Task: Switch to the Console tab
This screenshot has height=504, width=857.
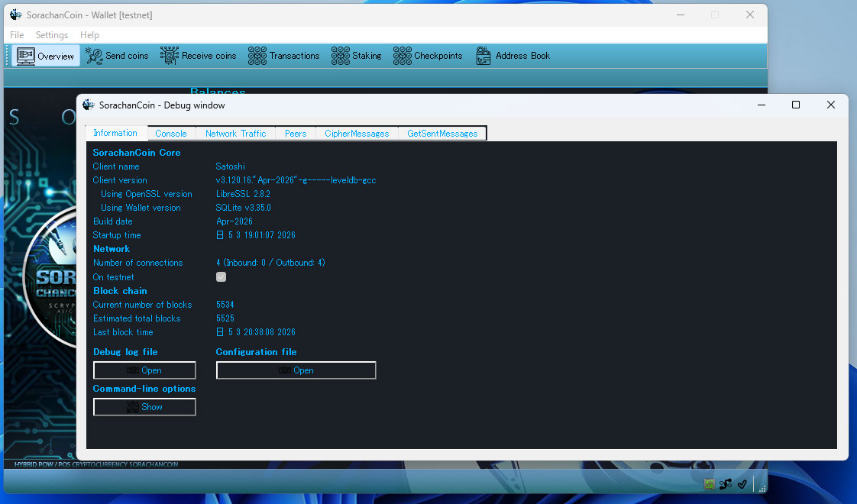Action: (x=170, y=134)
